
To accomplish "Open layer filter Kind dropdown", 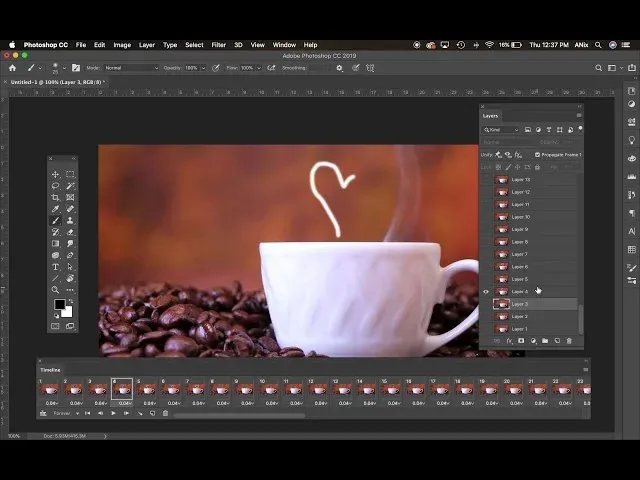I will (x=501, y=130).
